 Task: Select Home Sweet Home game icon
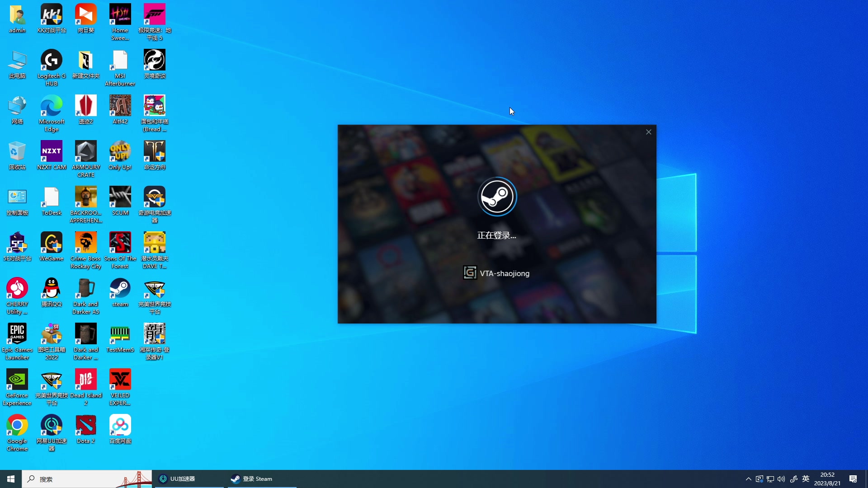[x=120, y=22]
